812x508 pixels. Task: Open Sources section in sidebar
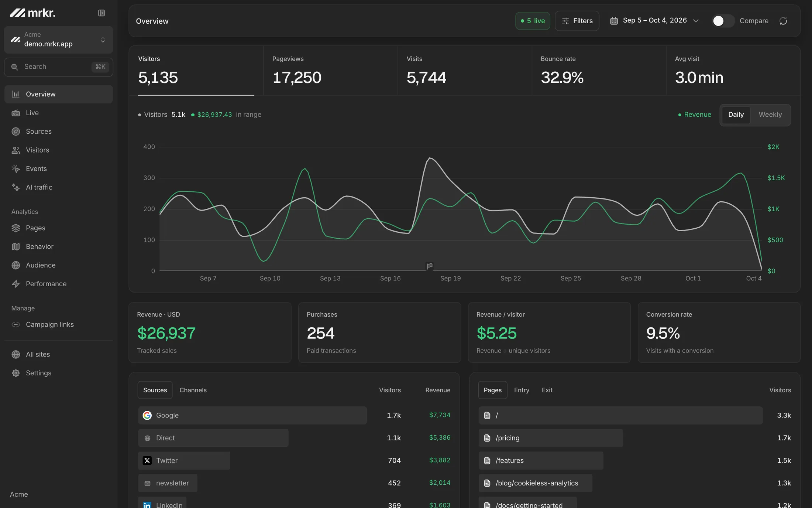tap(59, 131)
